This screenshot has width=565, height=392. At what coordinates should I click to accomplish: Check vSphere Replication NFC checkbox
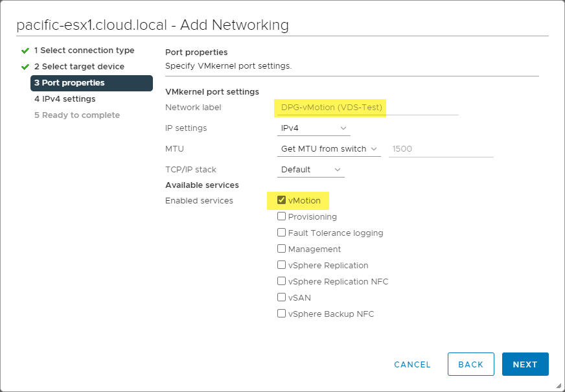coord(281,281)
